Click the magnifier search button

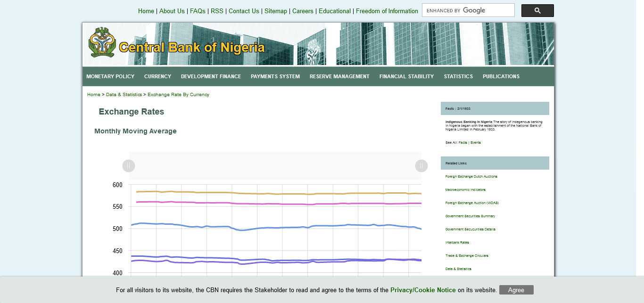pos(537,10)
